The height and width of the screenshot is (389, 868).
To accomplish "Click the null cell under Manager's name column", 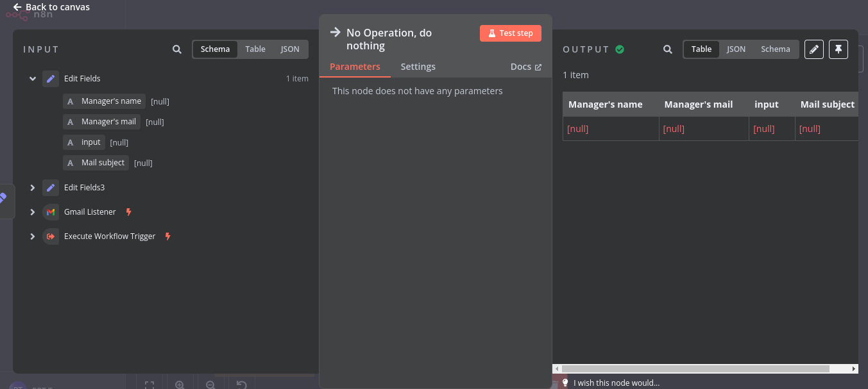I will (x=611, y=129).
